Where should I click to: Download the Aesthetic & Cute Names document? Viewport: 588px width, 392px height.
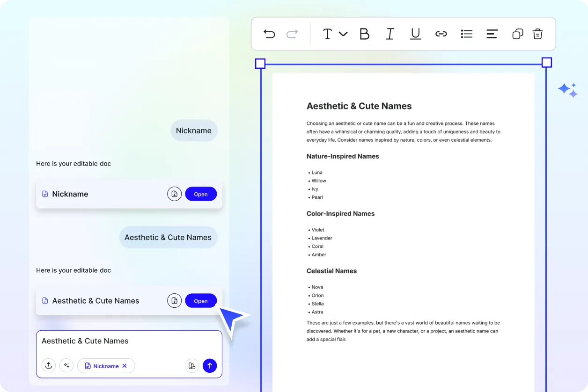tap(174, 301)
